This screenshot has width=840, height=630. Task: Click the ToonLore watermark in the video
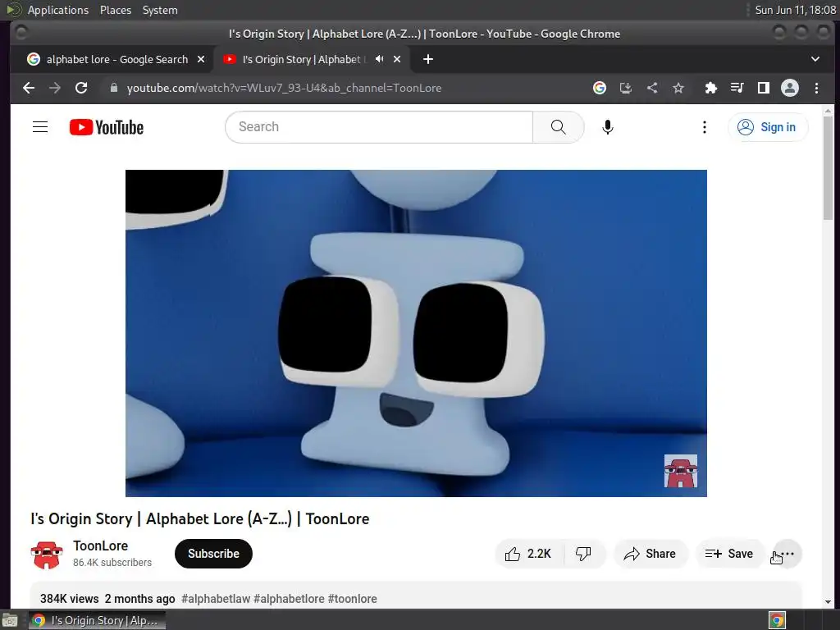[x=680, y=471]
